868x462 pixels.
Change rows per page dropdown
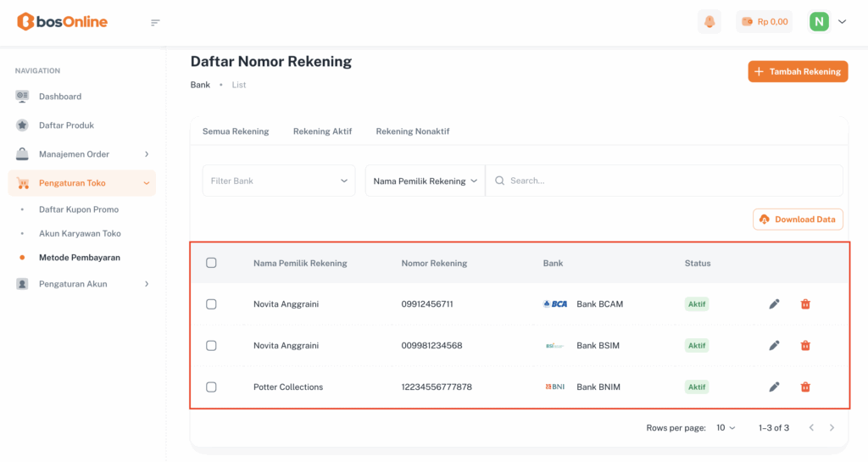[x=726, y=428]
